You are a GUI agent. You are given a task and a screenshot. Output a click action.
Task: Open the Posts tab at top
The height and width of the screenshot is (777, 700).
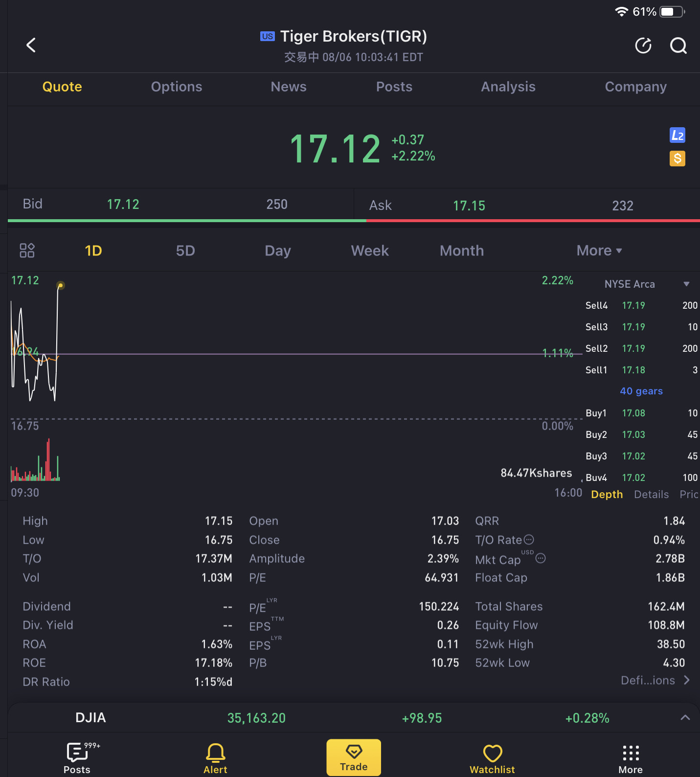click(x=394, y=87)
